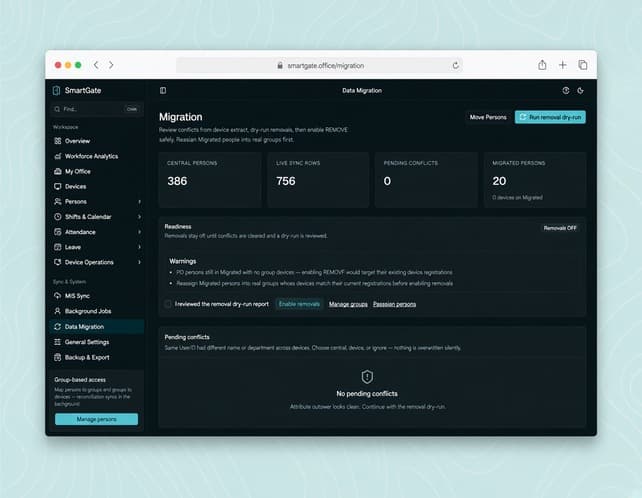The width and height of the screenshot is (642, 498).
Task: Toggle dark mode moon icon
Action: point(581,91)
